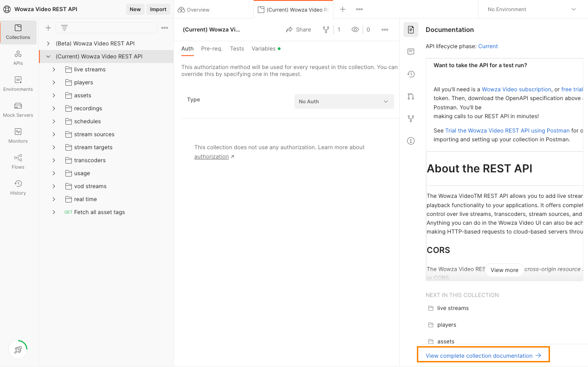Collapse the (Current) Wowza Video REST API collection

pyautogui.click(x=48, y=57)
